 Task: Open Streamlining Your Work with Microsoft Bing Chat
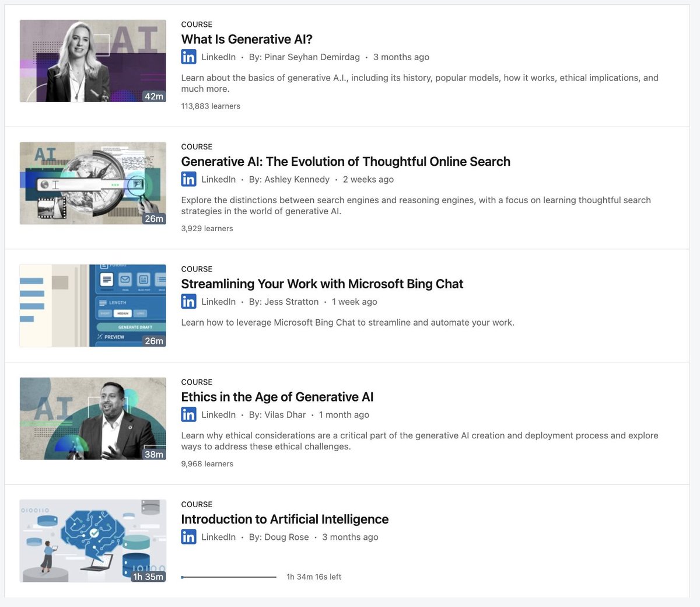[322, 284]
